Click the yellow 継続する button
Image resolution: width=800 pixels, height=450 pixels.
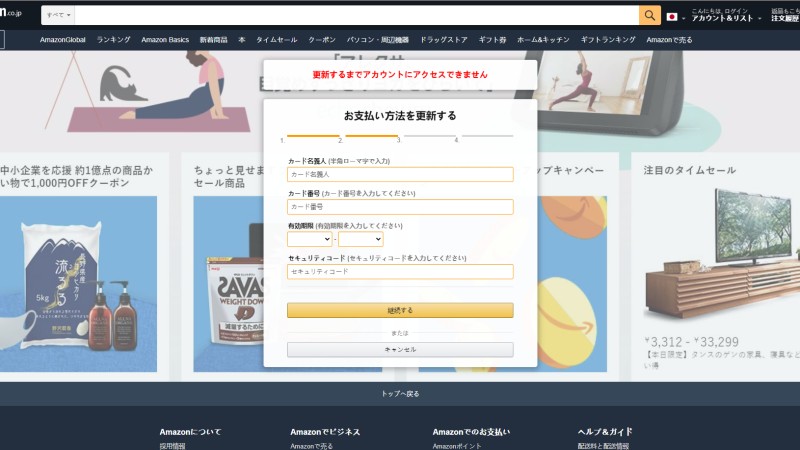(x=400, y=310)
